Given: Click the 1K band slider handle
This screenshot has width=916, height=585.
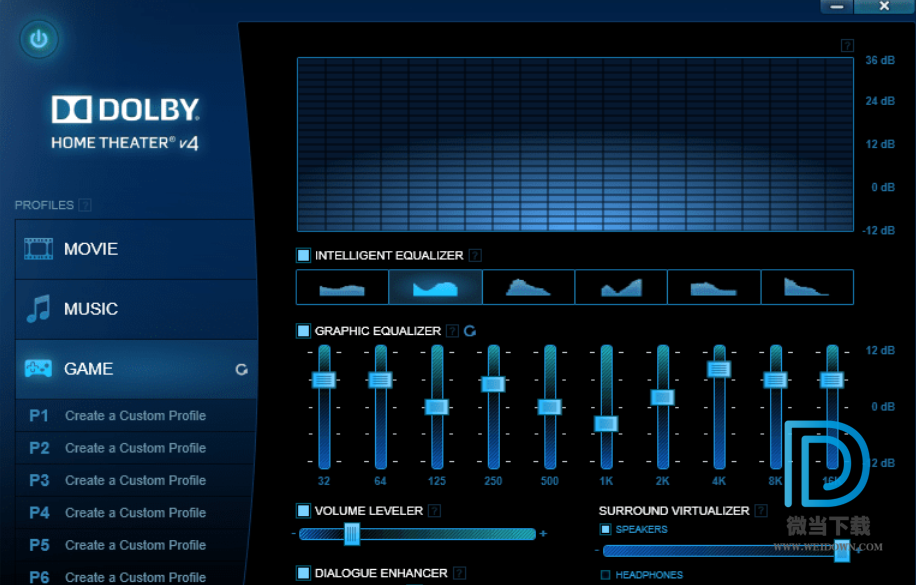Looking at the screenshot, I should point(606,424).
